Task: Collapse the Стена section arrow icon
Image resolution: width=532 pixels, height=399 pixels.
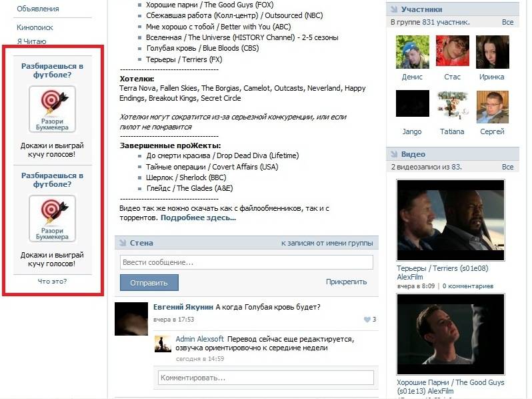Action: tap(123, 243)
